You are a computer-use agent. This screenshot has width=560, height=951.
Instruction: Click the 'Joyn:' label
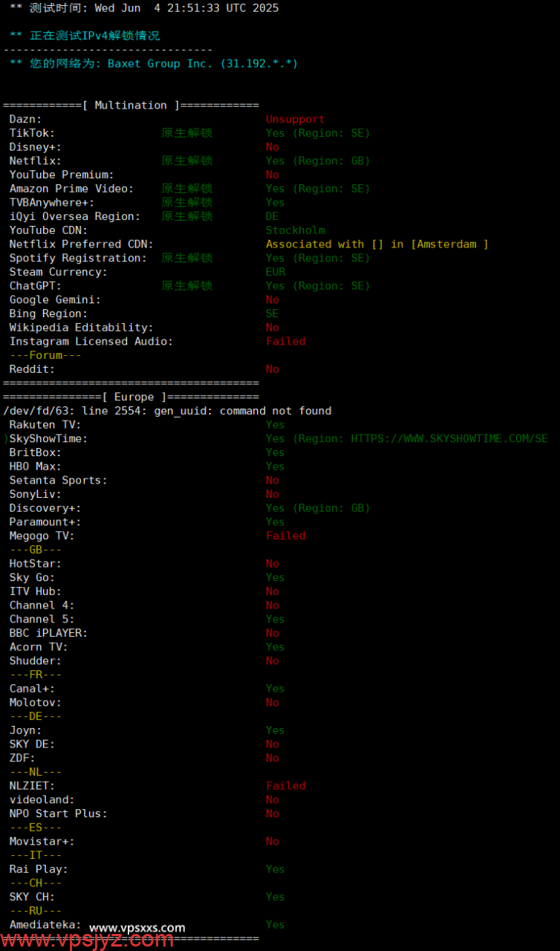[26, 730]
